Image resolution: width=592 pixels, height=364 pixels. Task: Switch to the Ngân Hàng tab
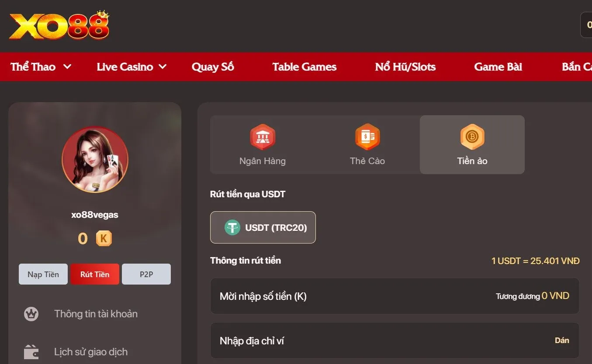pos(263,144)
